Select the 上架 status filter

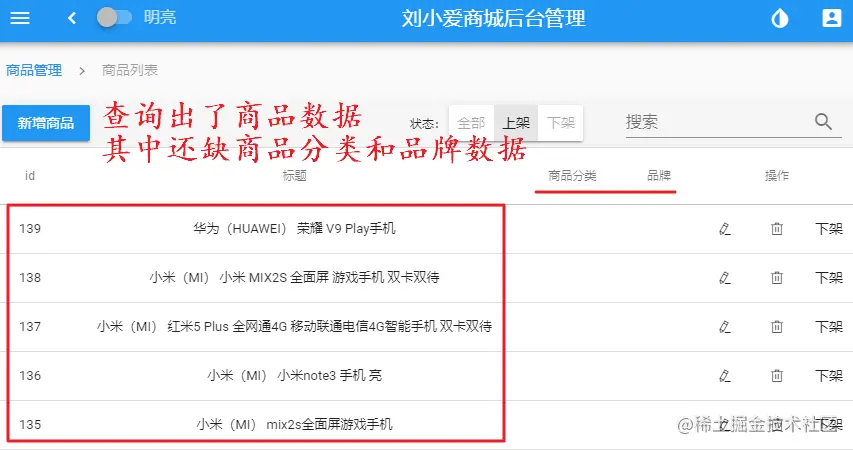pos(516,123)
